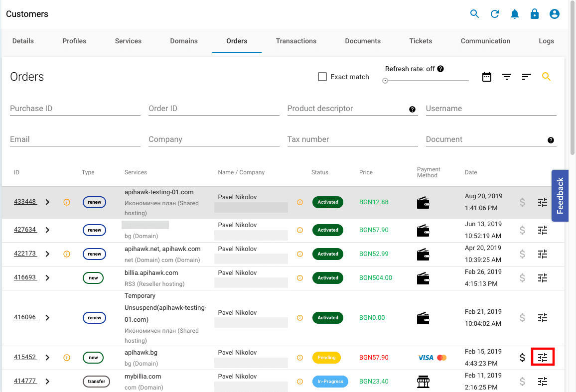Expand order 416693 details chevron

point(47,278)
